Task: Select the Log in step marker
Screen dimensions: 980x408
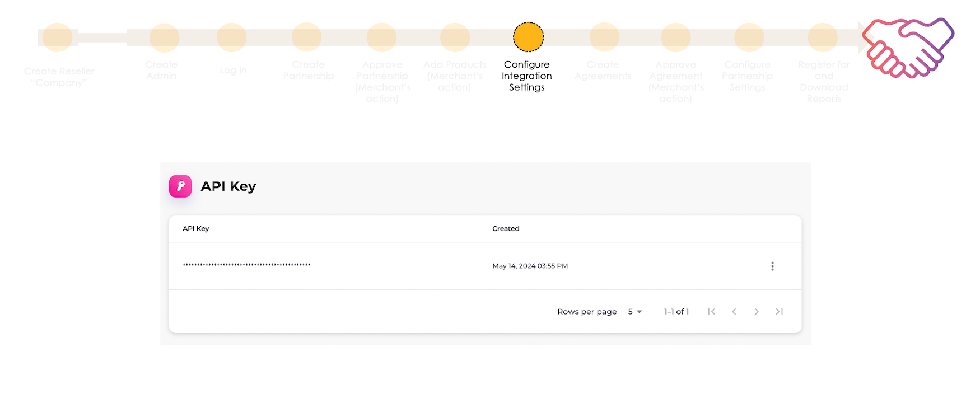Action: [x=232, y=37]
